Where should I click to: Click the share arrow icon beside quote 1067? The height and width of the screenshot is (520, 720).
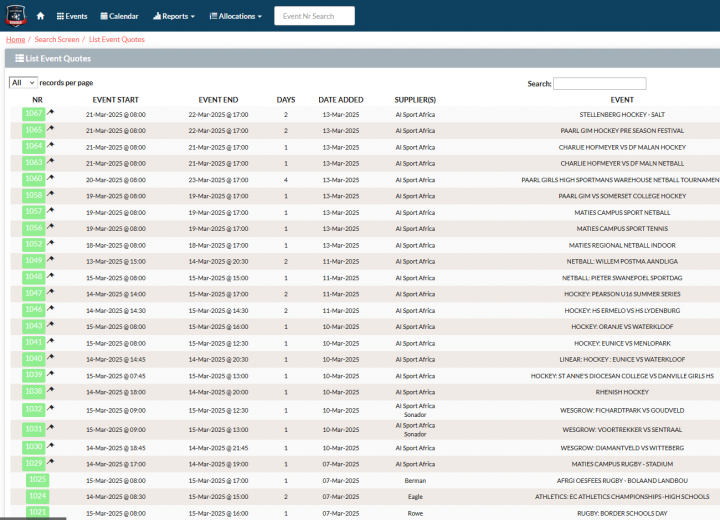[x=51, y=112]
